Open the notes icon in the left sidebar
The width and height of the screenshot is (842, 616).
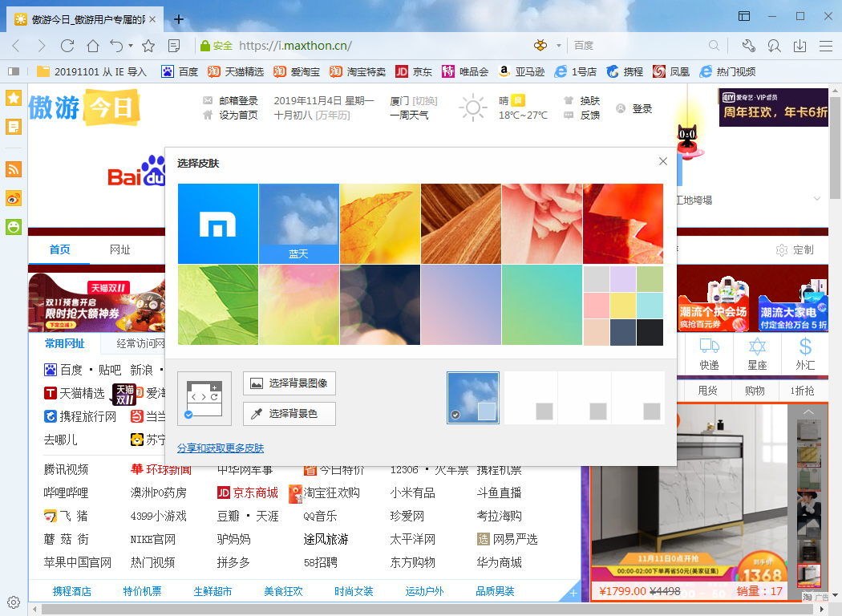coord(13,126)
